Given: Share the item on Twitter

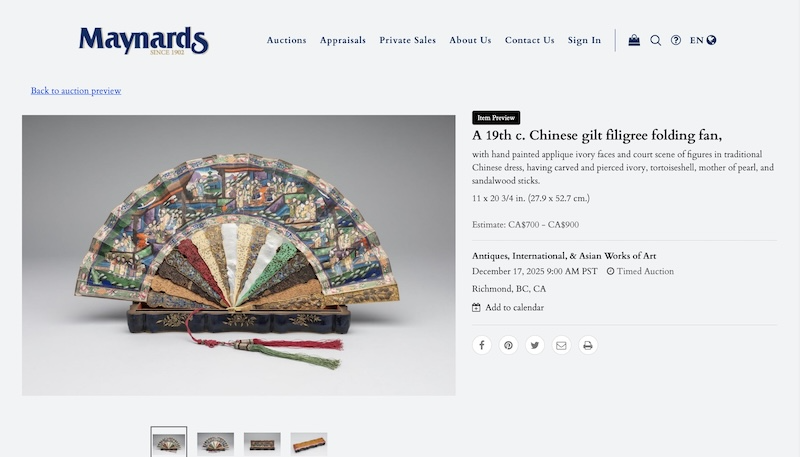Looking at the screenshot, I should tap(535, 345).
